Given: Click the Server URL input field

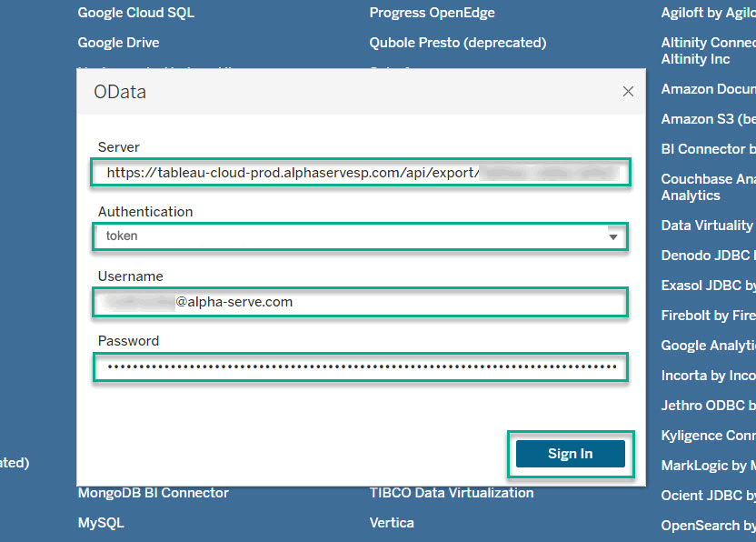Looking at the screenshot, I should tap(361, 171).
